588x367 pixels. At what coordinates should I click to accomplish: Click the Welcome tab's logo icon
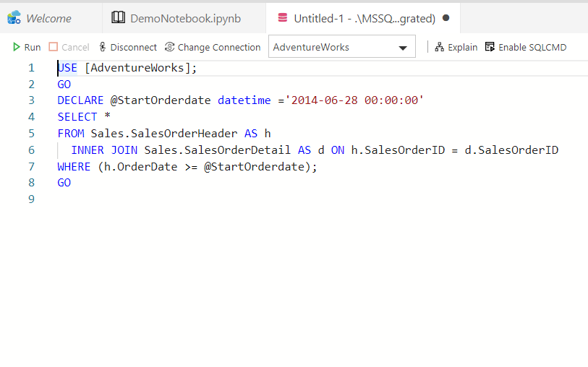pyautogui.click(x=14, y=18)
